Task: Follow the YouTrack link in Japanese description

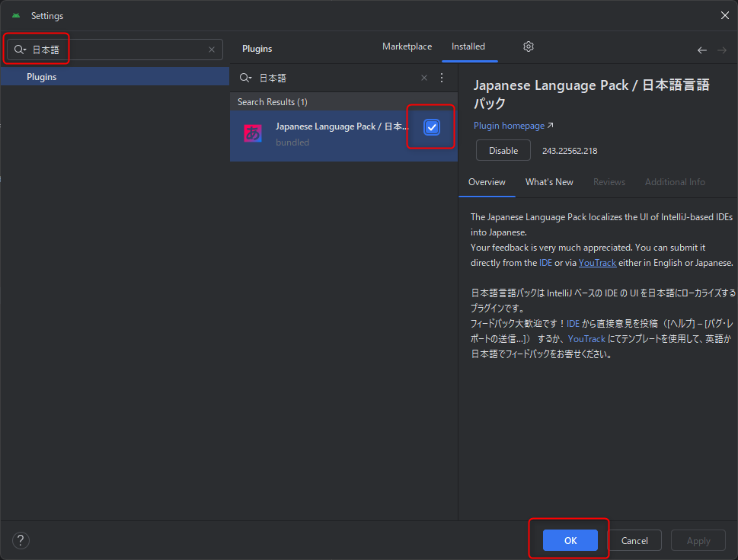Action: [586, 339]
